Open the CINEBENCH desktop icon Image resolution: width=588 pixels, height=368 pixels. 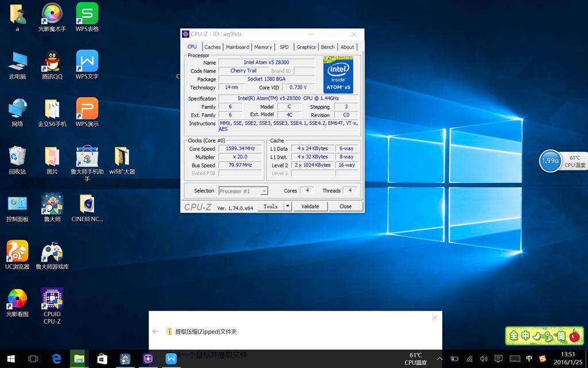tap(87, 205)
